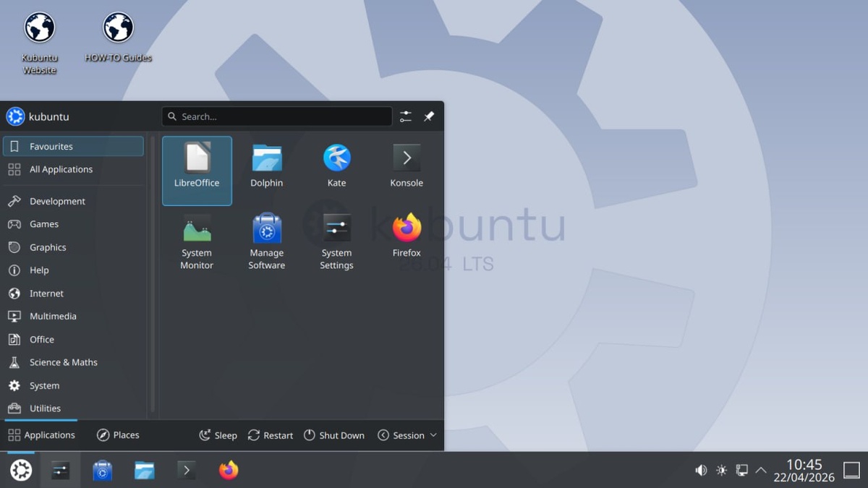This screenshot has height=488, width=868.
Task: Show hidden system tray icons
Action: point(761,471)
